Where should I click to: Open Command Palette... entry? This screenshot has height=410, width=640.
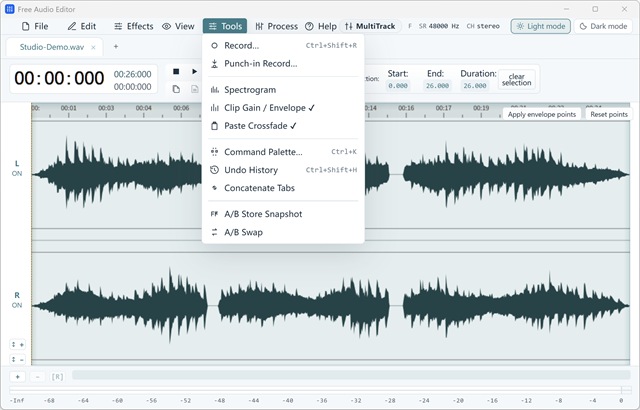click(283, 152)
